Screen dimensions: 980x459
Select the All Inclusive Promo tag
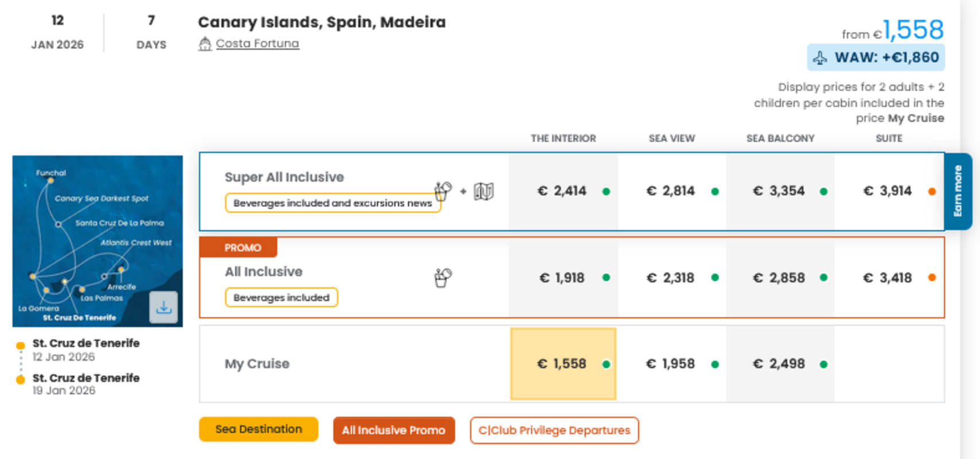tap(394, 430)
